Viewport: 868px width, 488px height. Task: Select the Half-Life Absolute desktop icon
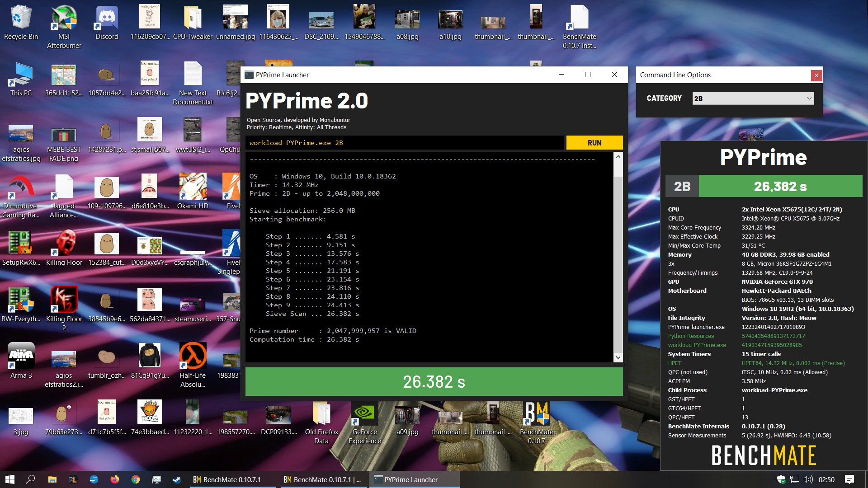tap(193, 366)
